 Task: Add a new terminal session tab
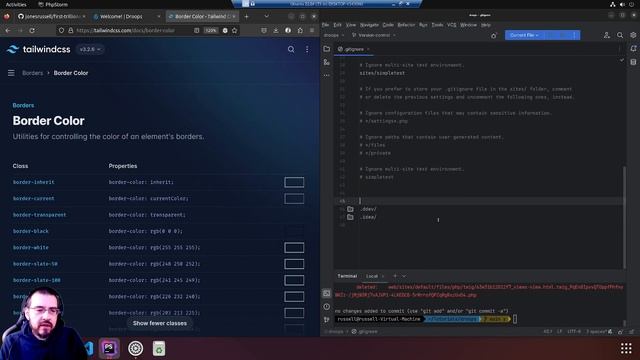395,276
